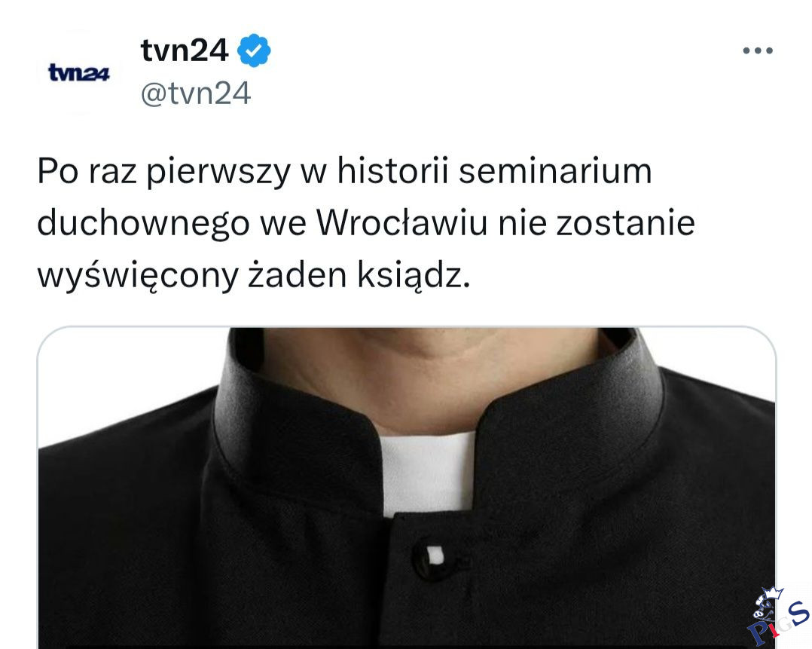Click the tvn24 display name
This screenshot has width=812, height=649.
click(185, 51)
